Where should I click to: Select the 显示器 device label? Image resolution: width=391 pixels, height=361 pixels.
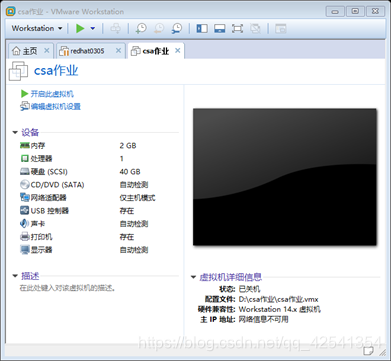click(x=41, y=250)
